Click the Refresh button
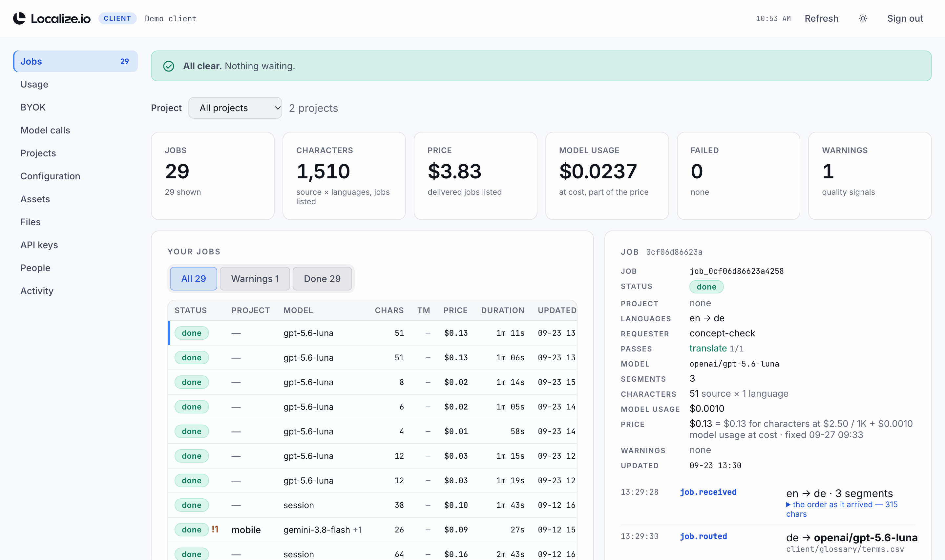Viewport: 945px width, 560px height. 821,18
